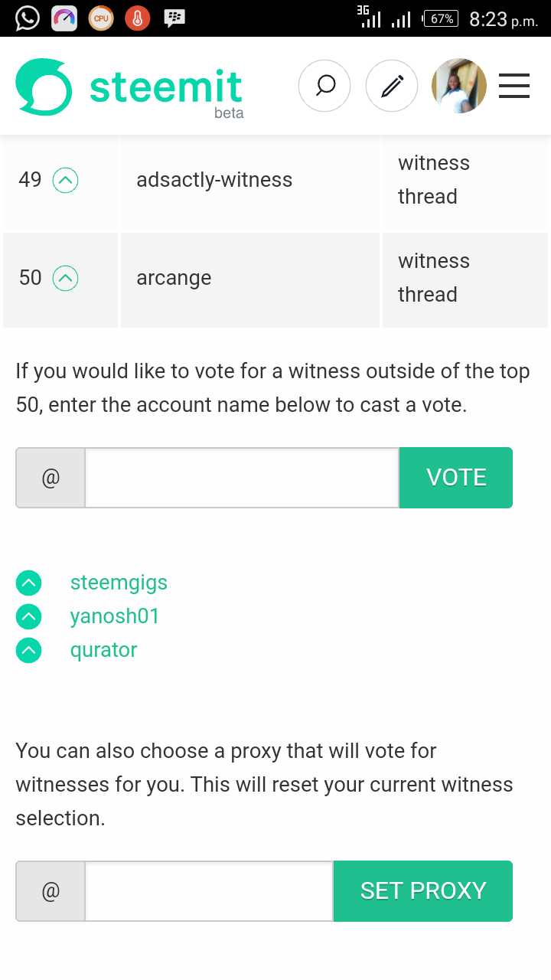Focus the witness account name field

click(242, 478)
